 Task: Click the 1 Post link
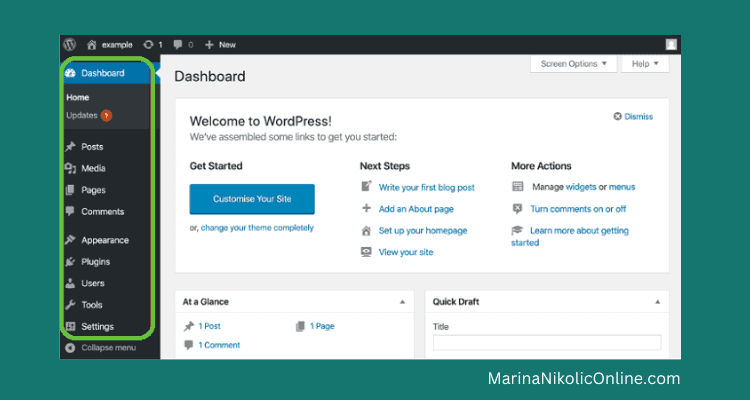click(x=210, y=326)
